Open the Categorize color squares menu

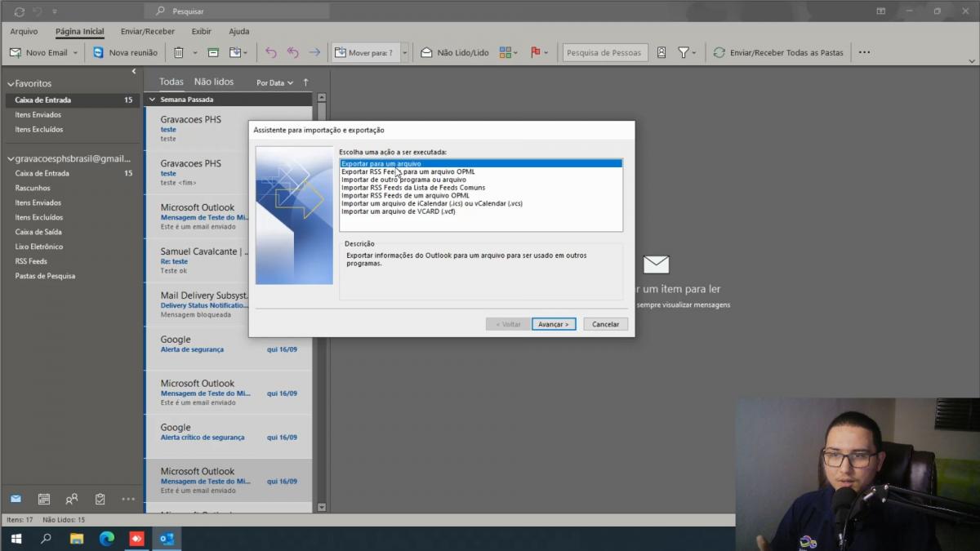pyautogui.click(x=508, y=52)
